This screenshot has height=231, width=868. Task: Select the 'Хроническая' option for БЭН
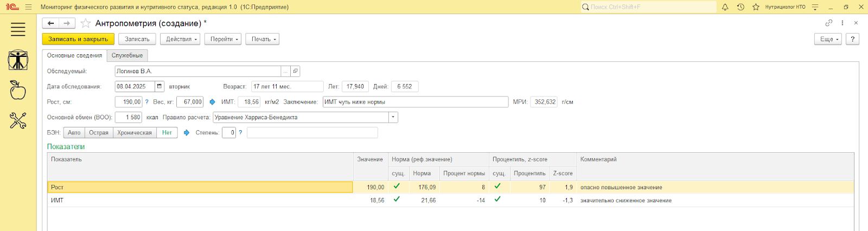pos(135,133)
